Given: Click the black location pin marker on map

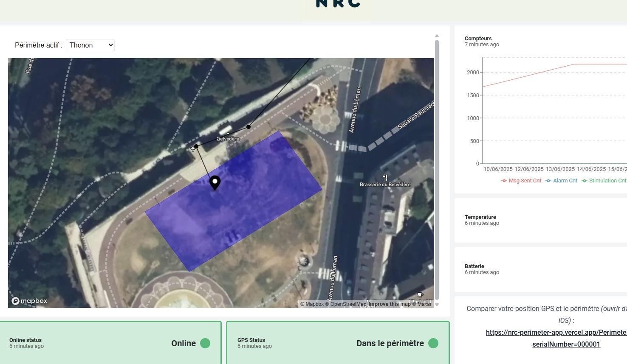Looking at the screenshot, I should click(x=215, y=182).
